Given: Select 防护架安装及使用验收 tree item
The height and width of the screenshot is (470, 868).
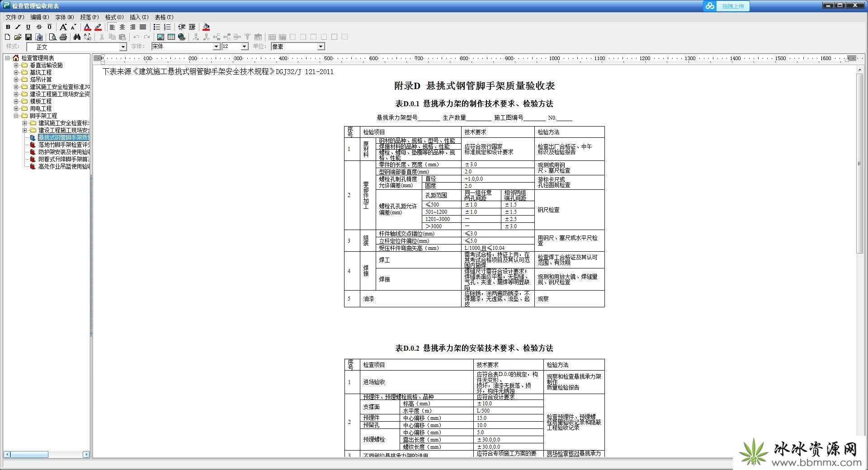Looking at the screenshot, I should (64, 152).
